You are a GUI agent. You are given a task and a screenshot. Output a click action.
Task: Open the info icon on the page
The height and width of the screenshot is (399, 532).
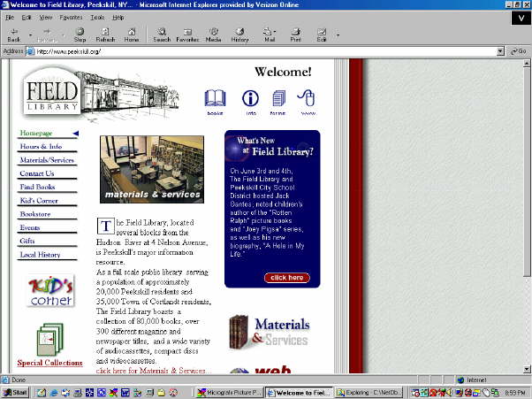pos(250,103)
